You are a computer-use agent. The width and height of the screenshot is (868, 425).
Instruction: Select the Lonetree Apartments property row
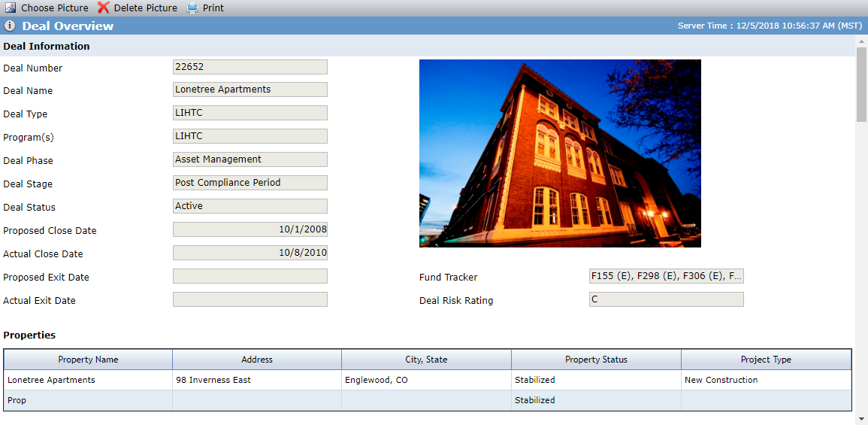click(x=428, y=380)
